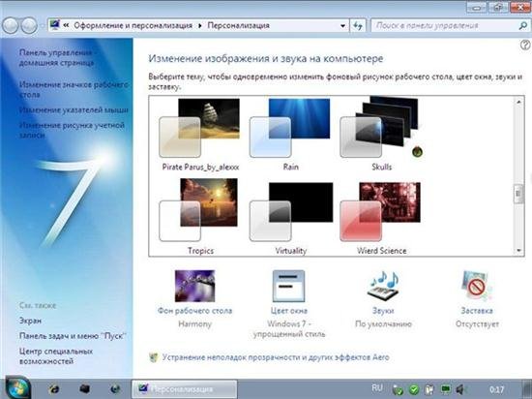Open the Sounds (Звуки) music notes icon
The width and height of the screenshot is (532, 399).
[383, 286]
